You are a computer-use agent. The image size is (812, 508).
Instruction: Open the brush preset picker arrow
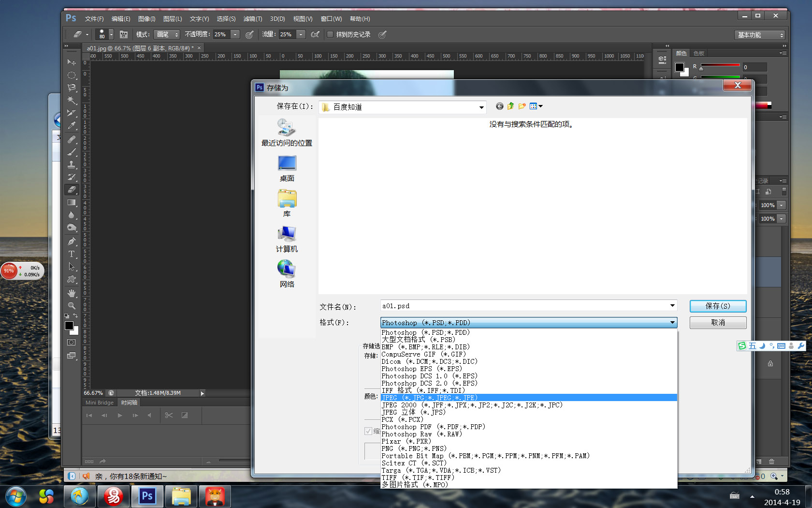(x=111, y=34)
